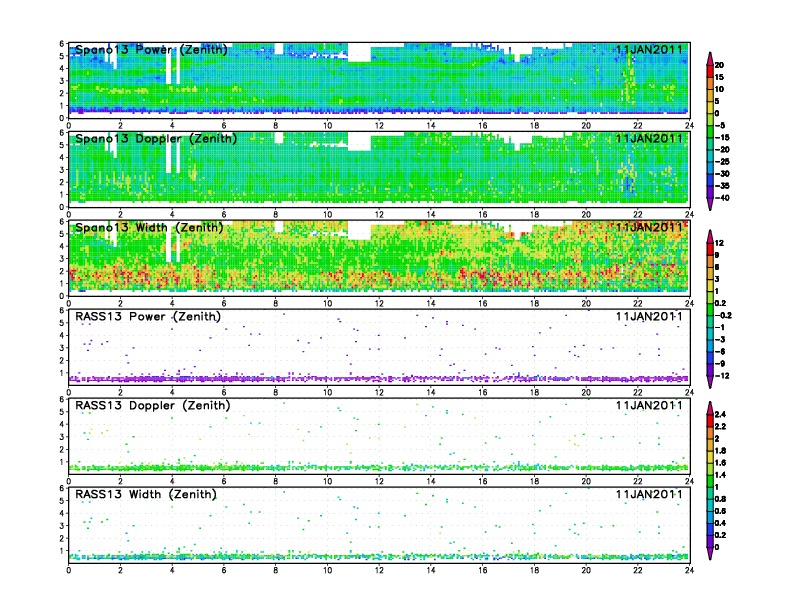792x612 pixels.
Task: Click the "2.2" label on the bottom color bar
Action: pos(720,427)
